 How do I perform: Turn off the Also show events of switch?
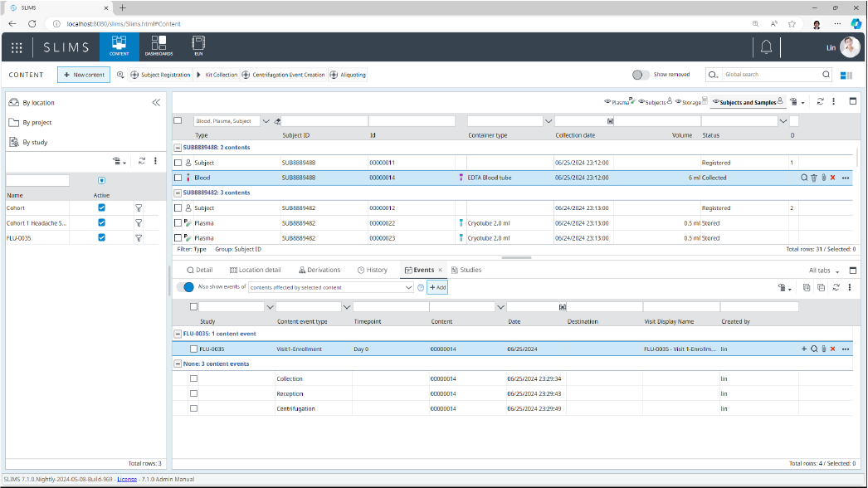click(x=183, y=287)
